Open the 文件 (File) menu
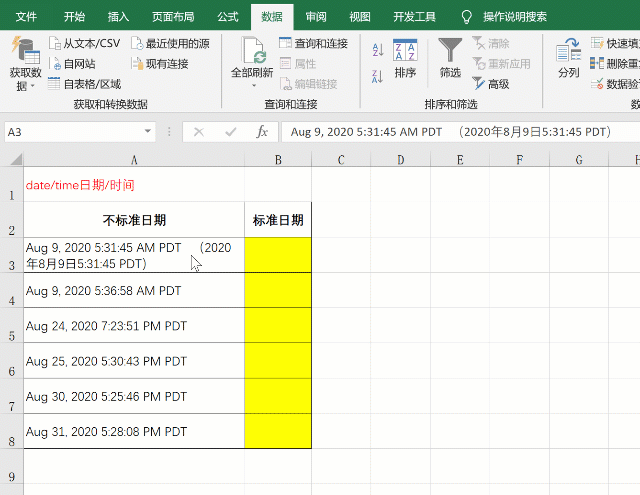The height and width of the screenshot is (495, 640). tap(27, 17)
